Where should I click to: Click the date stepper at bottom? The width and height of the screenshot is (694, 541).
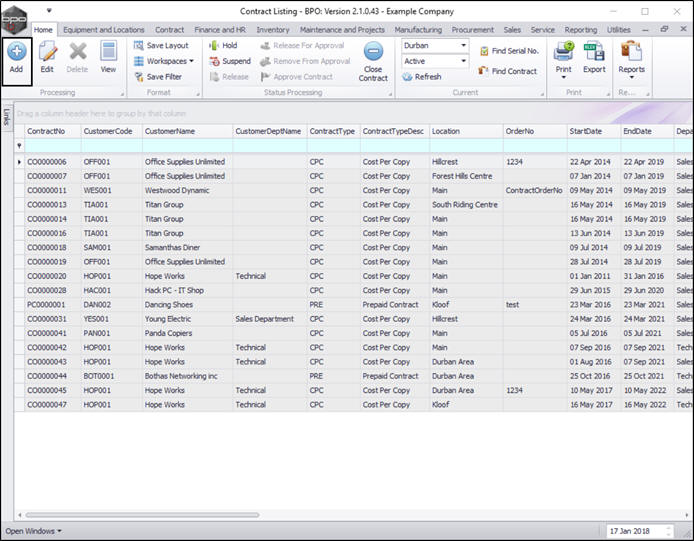coord(668,531)
